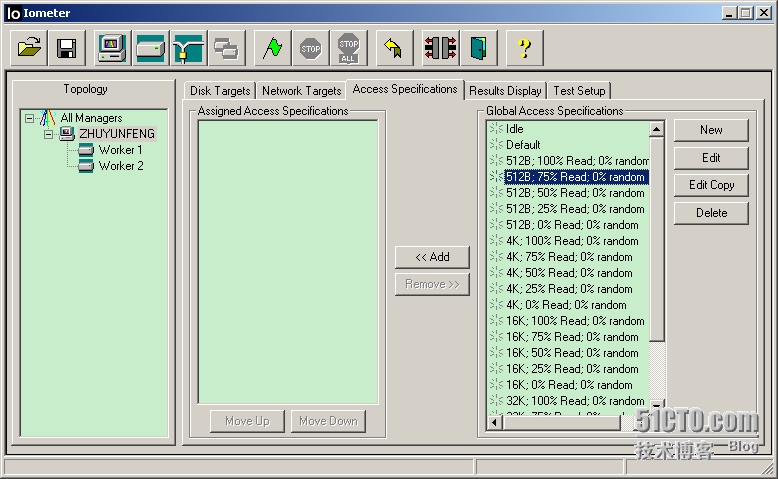This screenshot has height=479, width=778.
Task: Click the vertical scrollbar thumb in specifications list
Action: click(656, 239)
